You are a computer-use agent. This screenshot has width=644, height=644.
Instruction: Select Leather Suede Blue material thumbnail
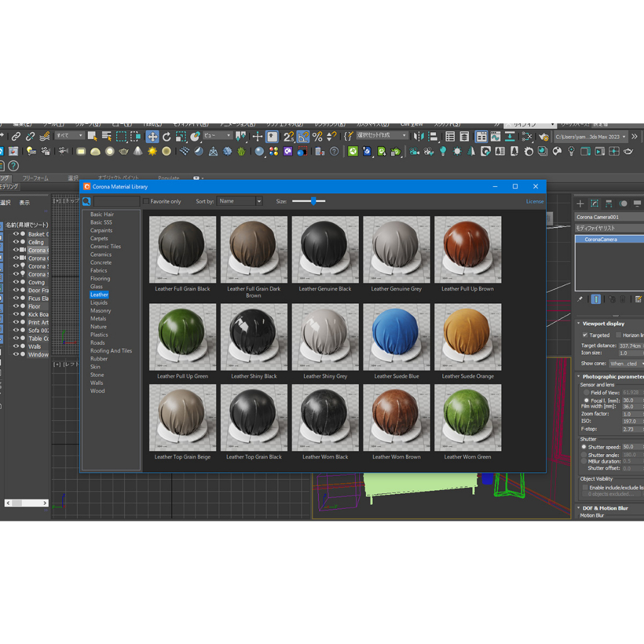click(396, 337)
